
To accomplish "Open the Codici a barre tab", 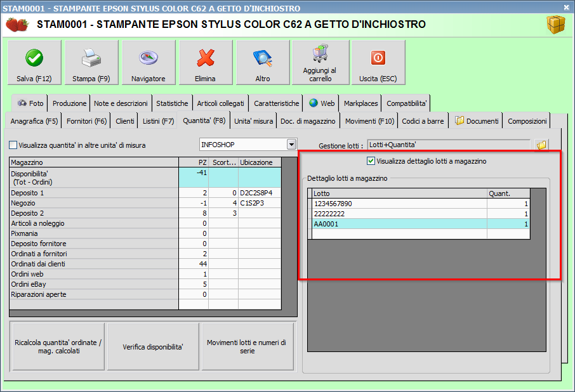I will [x=423, y=121].
